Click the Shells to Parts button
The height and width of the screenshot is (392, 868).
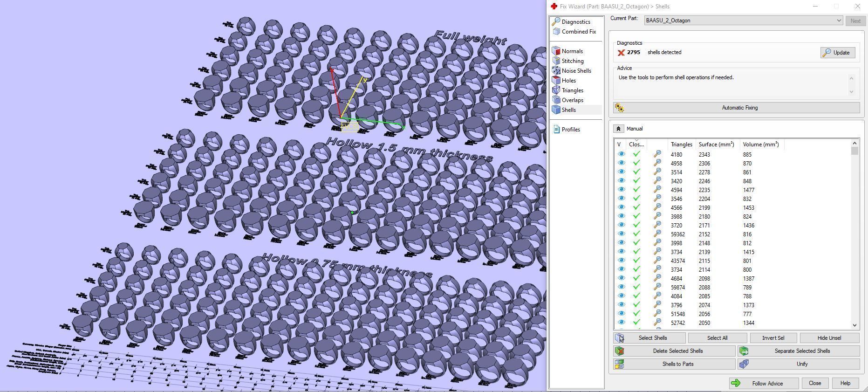pyautogui.click(x=675, y=364)
